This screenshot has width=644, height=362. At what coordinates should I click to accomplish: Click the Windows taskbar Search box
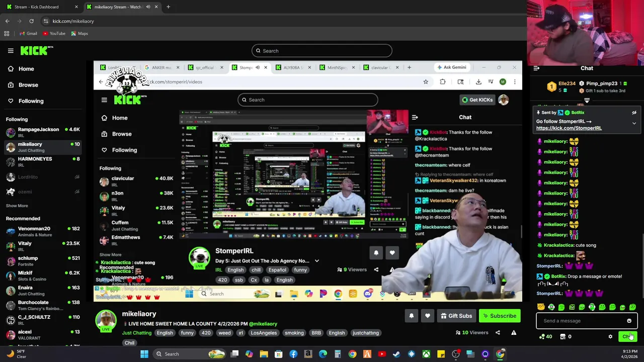(190, 354)
